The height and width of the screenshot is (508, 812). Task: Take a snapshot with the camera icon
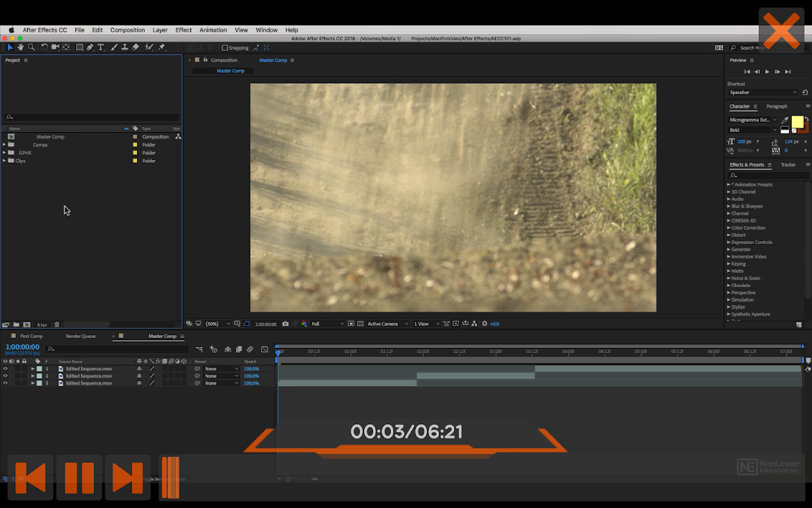pyautogui.click(x=285, y=324)
